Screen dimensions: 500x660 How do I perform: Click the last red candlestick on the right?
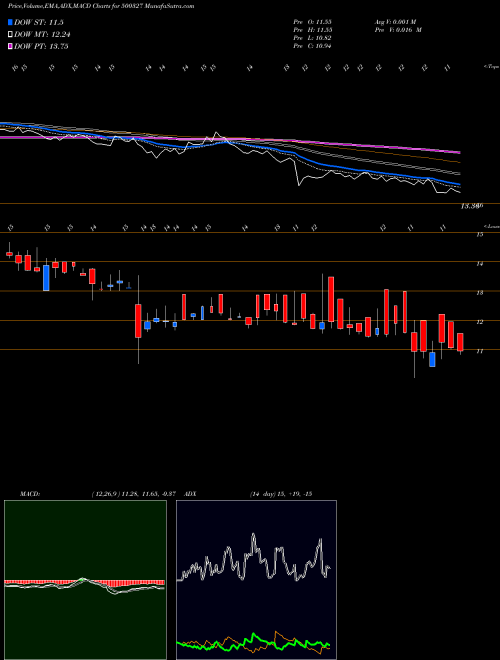(460, 342)
